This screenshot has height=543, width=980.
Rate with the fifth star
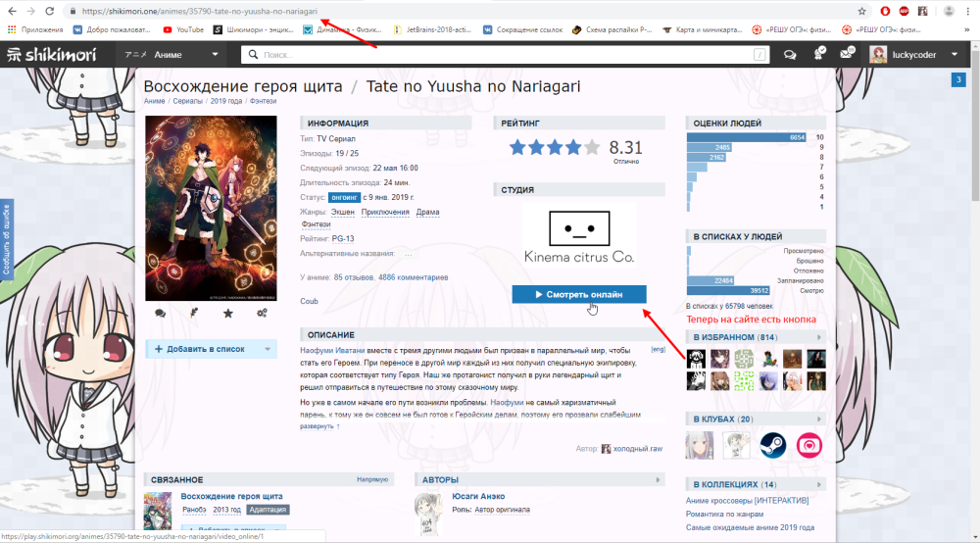[x=592, y=147]
